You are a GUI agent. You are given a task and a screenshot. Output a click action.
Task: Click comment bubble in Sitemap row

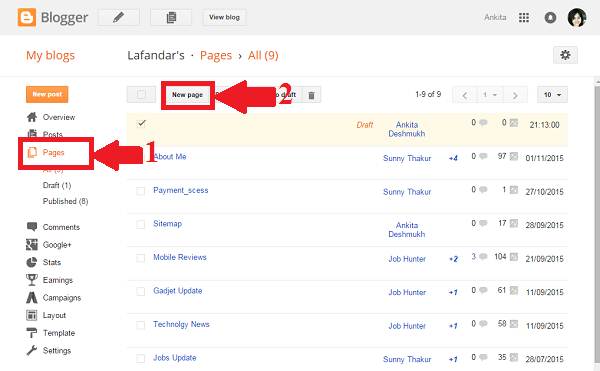coord(483,223)
